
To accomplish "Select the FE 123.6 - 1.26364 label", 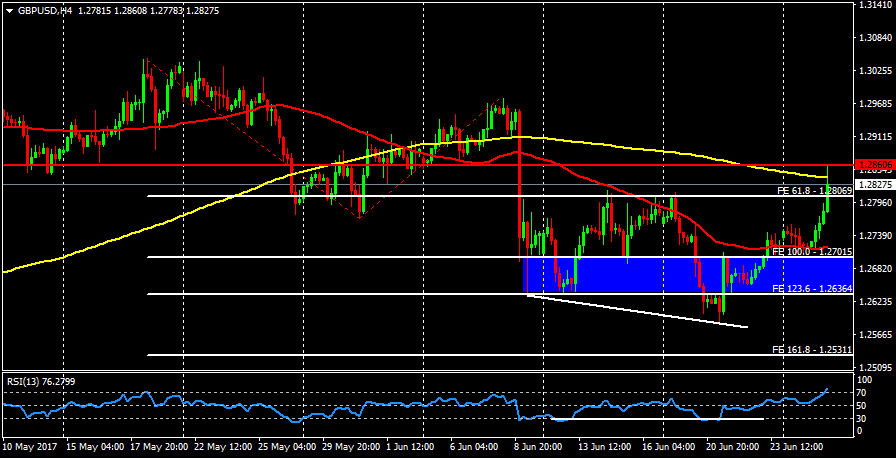I will (813, 288).
